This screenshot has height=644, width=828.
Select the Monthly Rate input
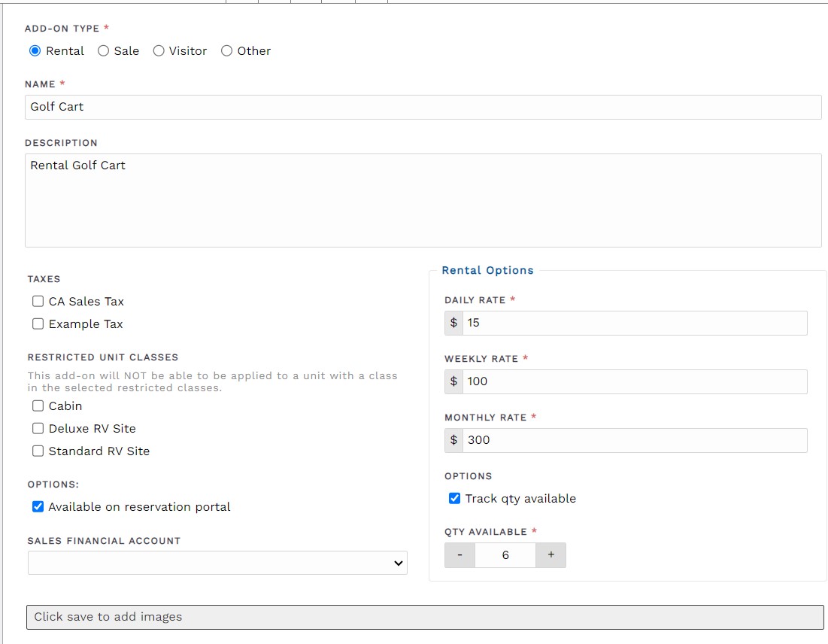tap(635, 440)
